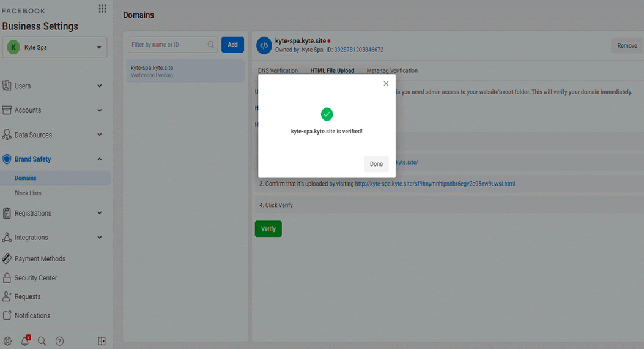Screen dimensions: 644x349
Task: Click the Remove button
Action: [x=627, y=46]
